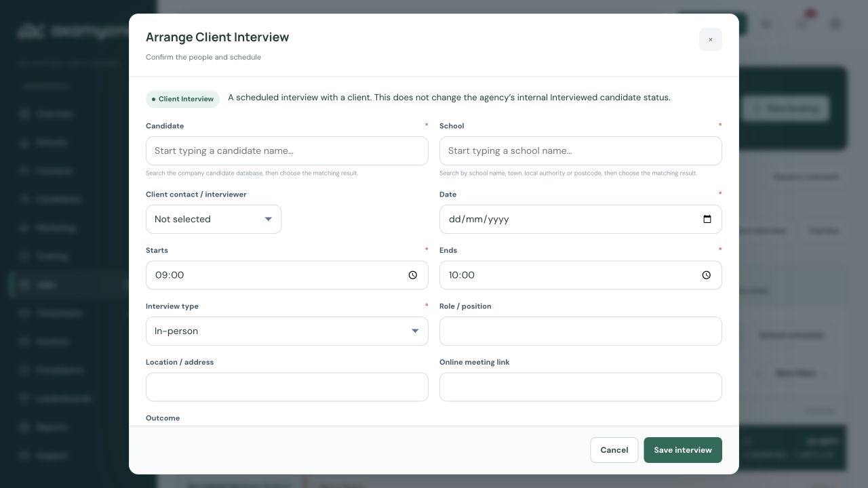
Task: Click the Date input field
Action: [x=580, y=219]
